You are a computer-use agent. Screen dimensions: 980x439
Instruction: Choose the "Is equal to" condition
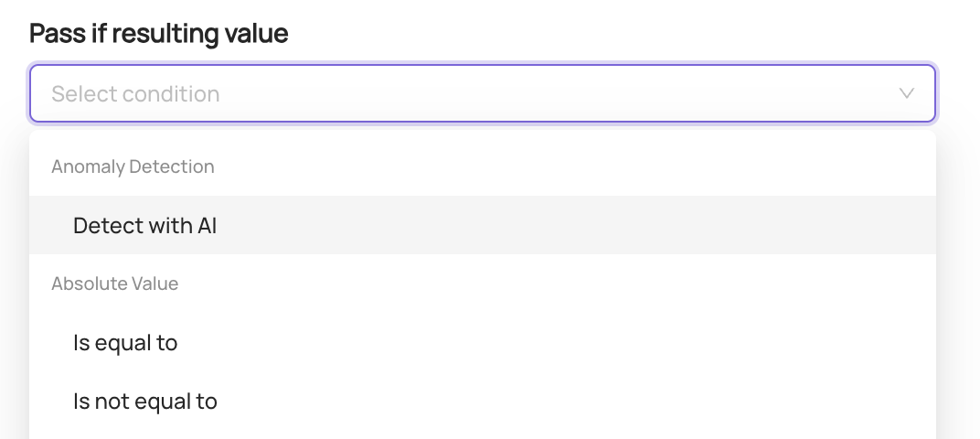pos(125,342)
